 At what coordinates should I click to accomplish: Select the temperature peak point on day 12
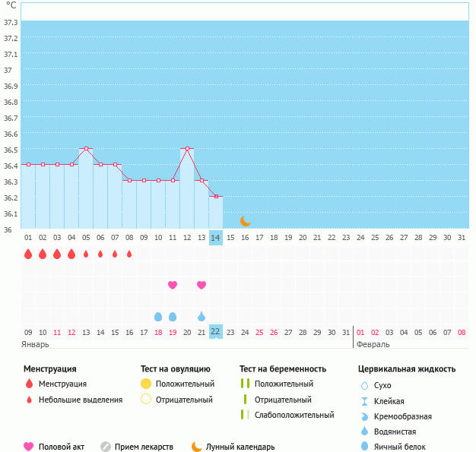point(187,149)
